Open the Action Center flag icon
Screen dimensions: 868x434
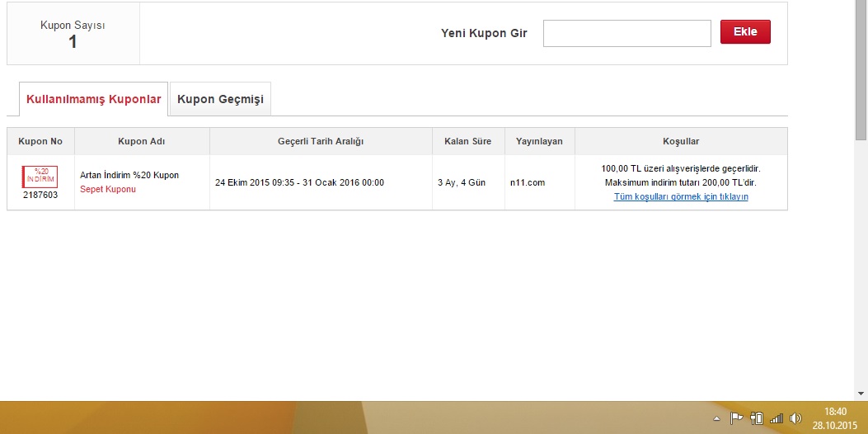pos(737,418)
